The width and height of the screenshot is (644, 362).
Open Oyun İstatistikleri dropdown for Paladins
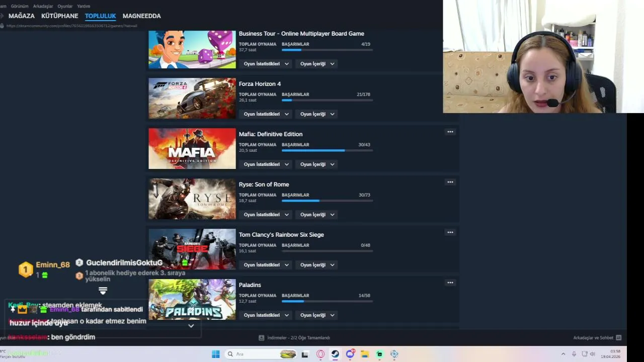(x=266, y=315)
